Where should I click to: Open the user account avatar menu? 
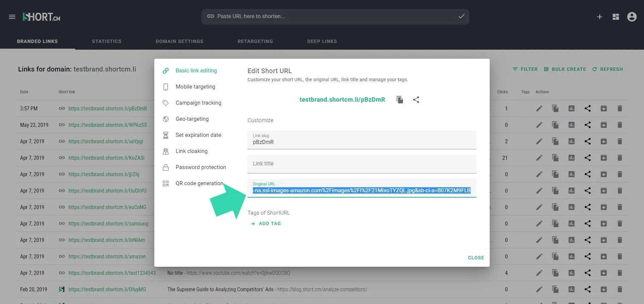coord(632,17)
